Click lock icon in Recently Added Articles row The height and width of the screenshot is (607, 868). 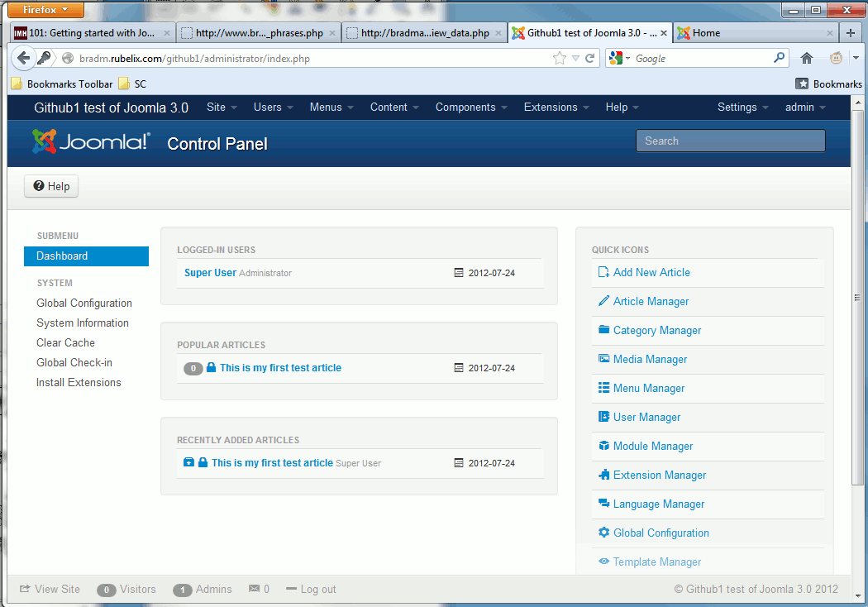click(203, 462)
